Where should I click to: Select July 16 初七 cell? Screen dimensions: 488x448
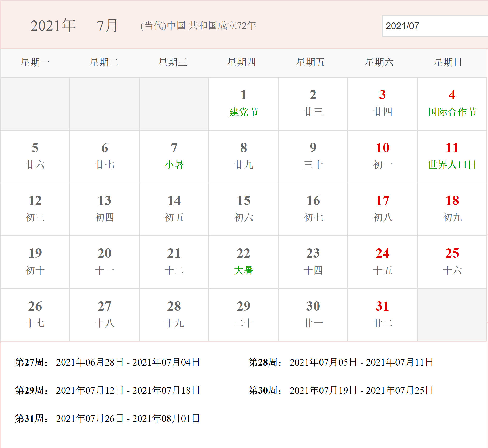coord(313,209)
